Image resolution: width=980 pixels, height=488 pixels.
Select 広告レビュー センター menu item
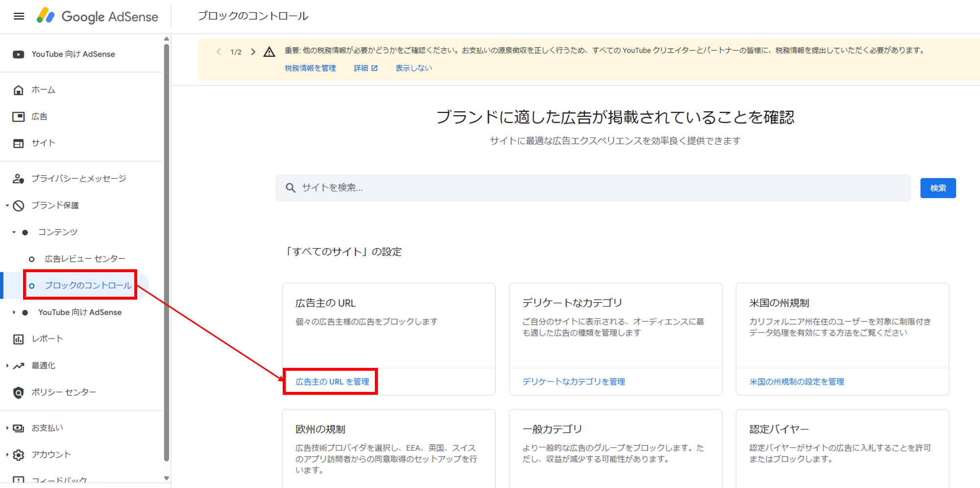pyautogui.click(x=85, y=258)
